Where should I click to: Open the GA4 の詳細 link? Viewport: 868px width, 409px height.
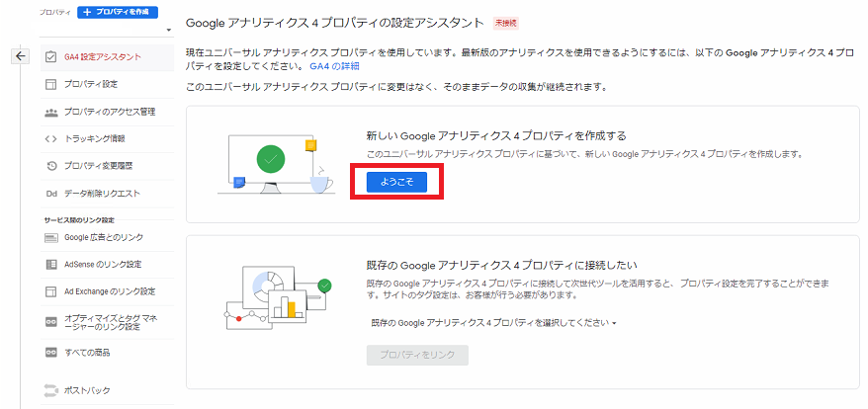pyautogui.click(x=334, y=67)
